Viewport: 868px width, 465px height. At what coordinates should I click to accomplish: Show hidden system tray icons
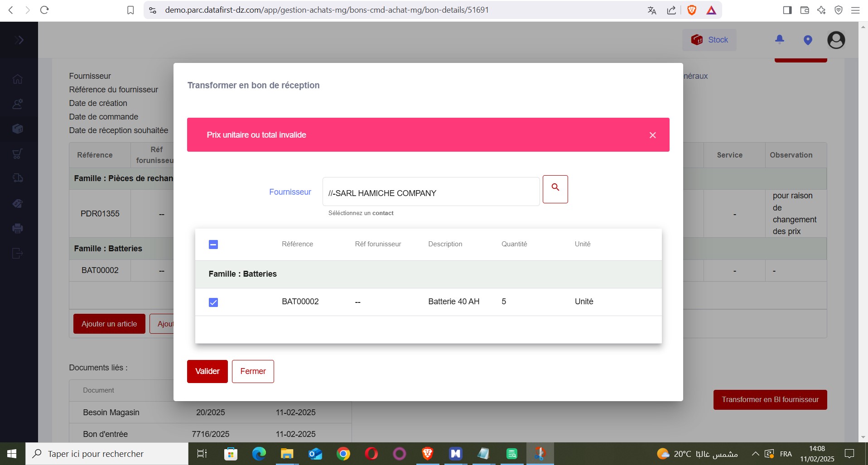point(755,454)
